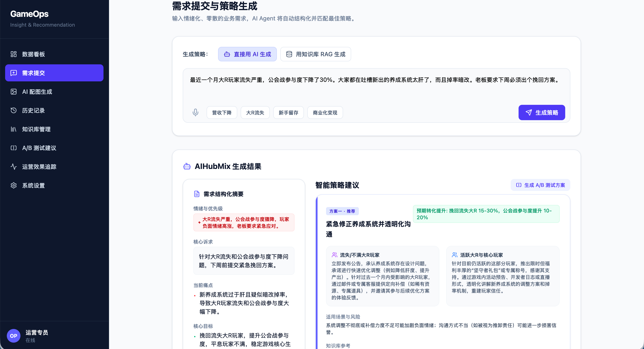This screenshot has width=644, height=349.
Task: Click the database icon on 用知识库 RAG 生成
Action: point(289,54)
